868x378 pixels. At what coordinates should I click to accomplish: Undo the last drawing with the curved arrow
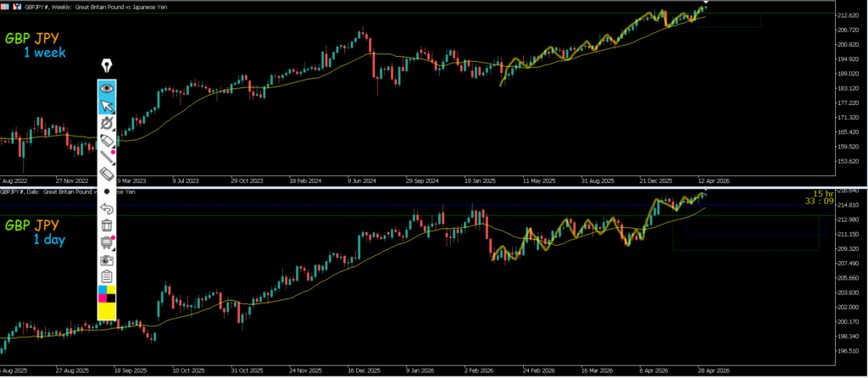pos(107,208)
